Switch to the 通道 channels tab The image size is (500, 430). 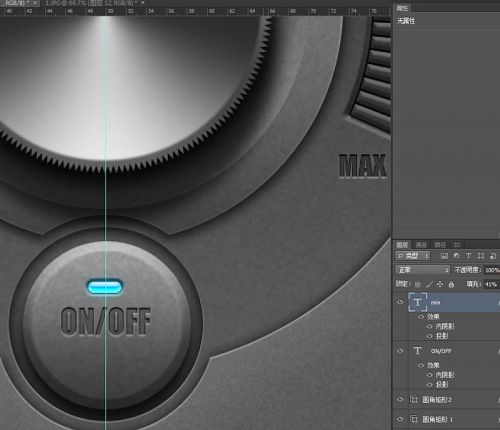coord(421,245)
